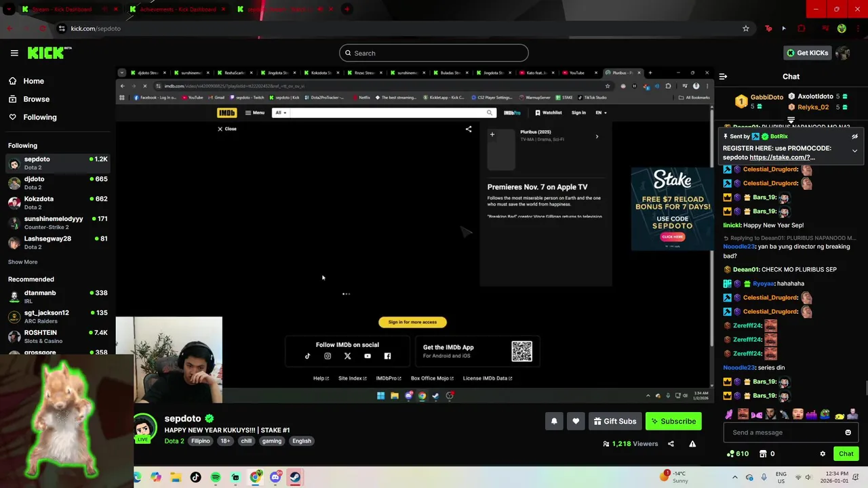Screen dimensions: 868x488
Task: Click the Get KICKs button
Action: (807, 53)
